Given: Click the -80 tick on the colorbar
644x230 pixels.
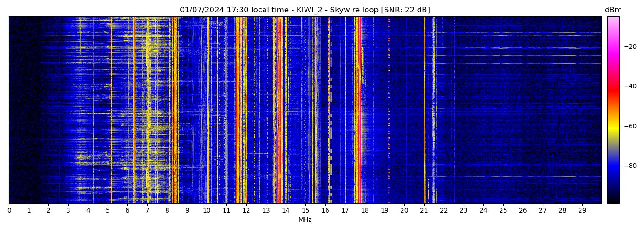Looking at the screenshot, I should click(630, 166).
